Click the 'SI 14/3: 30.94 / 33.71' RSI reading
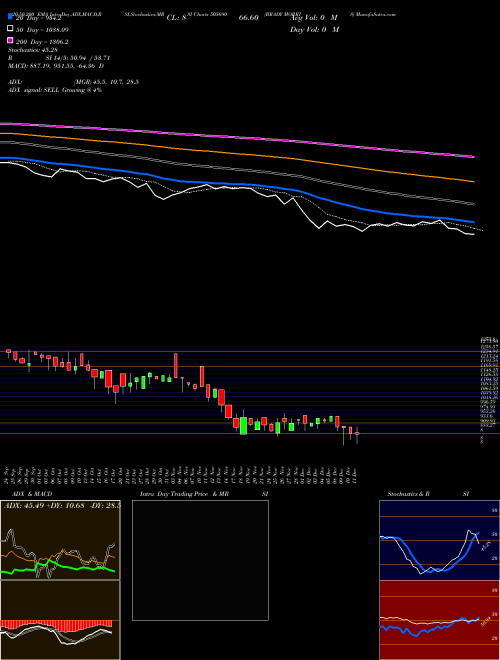Screen dimensions: 500x660 pyautogui.click(x=78, y=58)
